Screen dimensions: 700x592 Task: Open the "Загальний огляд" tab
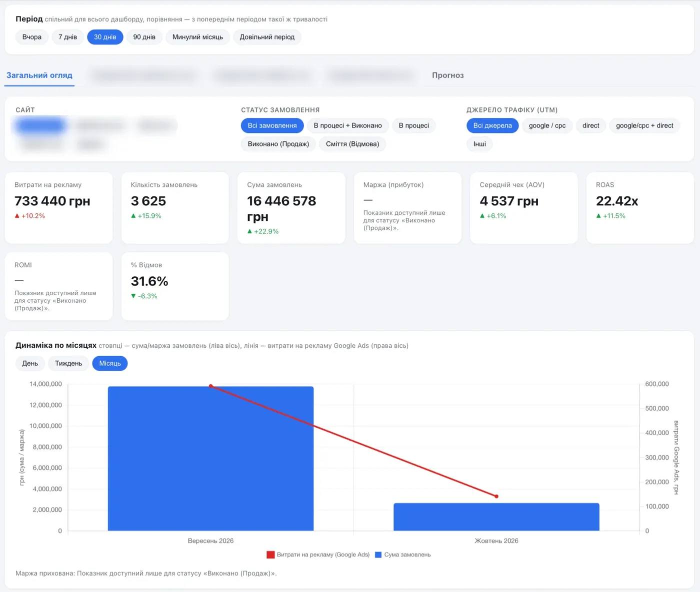[x=39, y=75]
